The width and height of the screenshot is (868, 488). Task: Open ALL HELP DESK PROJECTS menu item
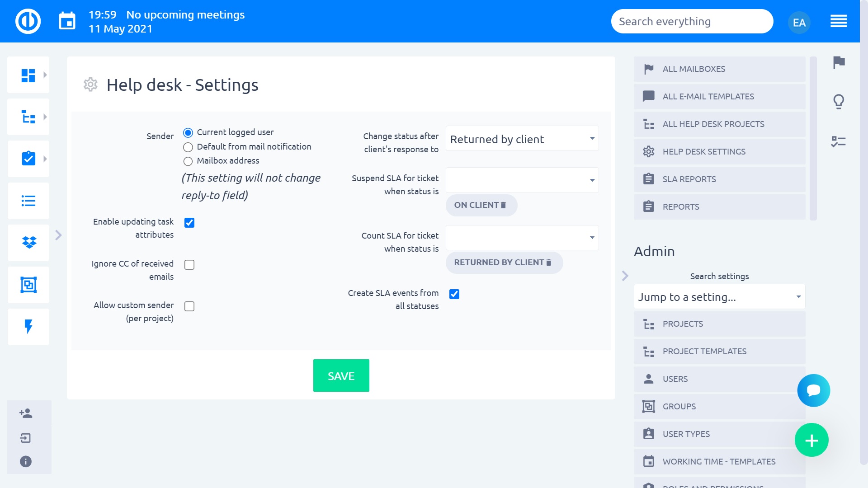click(719, 124)
